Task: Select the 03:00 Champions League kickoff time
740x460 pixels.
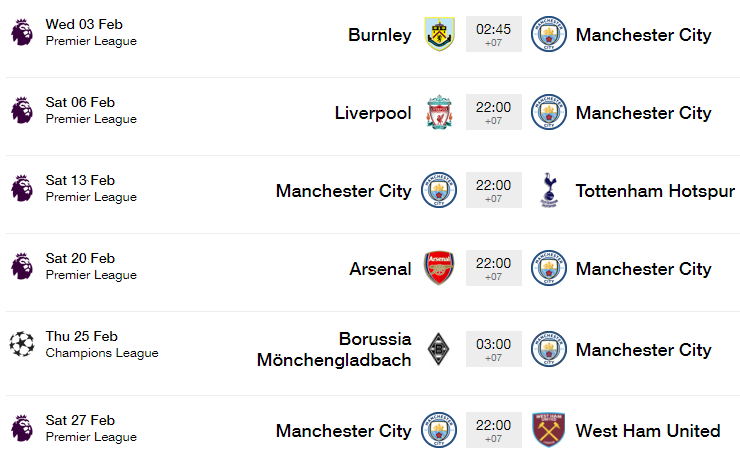Action: [494, 349]
